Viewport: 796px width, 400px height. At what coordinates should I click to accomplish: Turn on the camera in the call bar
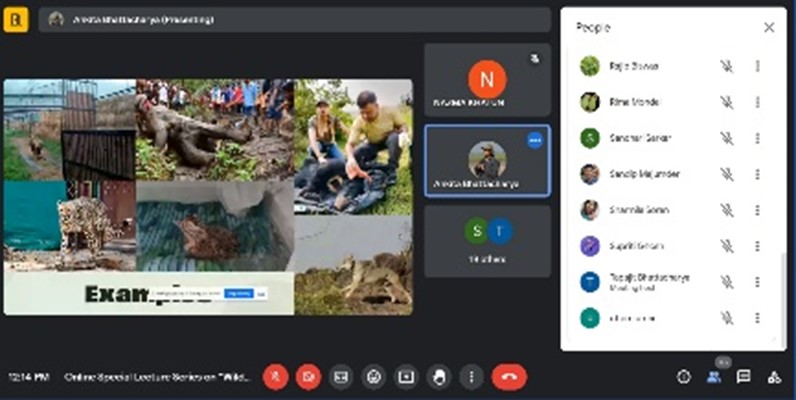coord(309,377)
